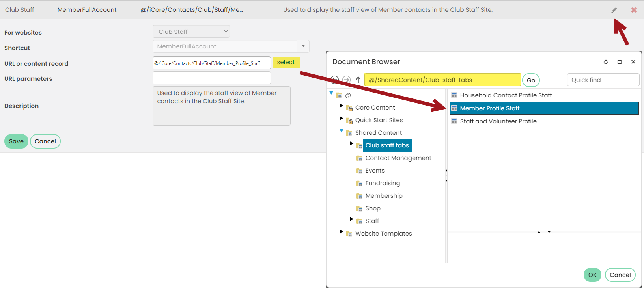
Task: Click the Shared Content folder icon
Action: click(349, 133)
